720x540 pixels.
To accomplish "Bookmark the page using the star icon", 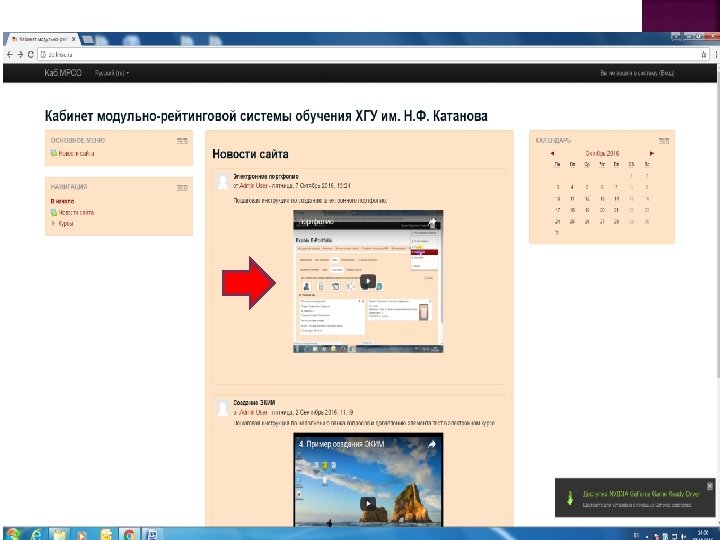I will pyautogui.click(x=704, y=54).
